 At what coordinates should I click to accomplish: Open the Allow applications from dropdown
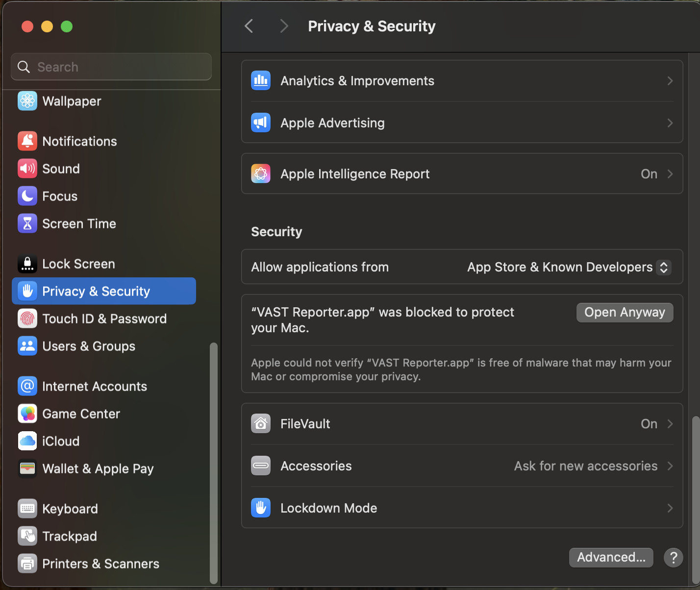[x=664, y=267]
